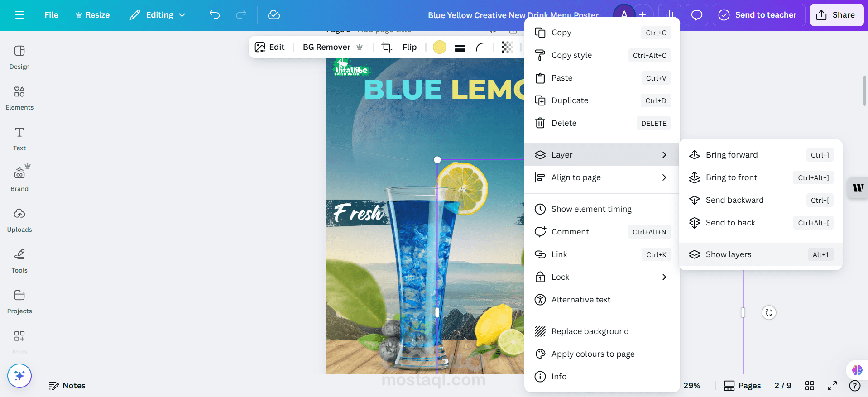Click the document title text

coord(513,15)
